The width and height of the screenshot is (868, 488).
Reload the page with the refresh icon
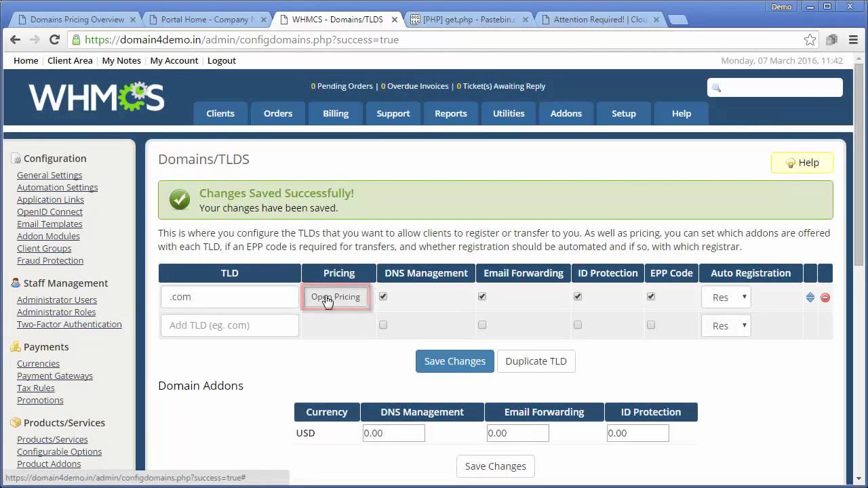point(54,39)
